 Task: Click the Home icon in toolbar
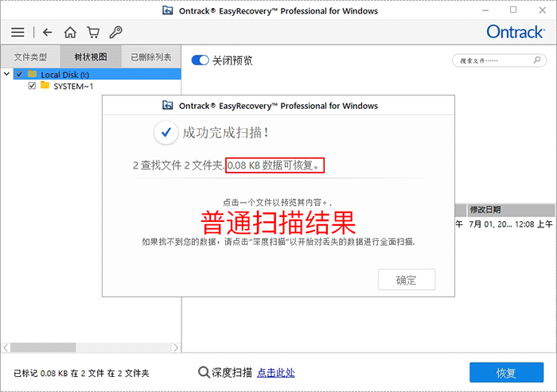70,33
